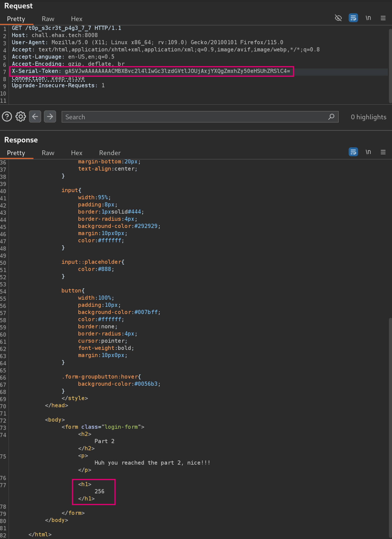Click the '0 highlights' counter
Image resolution: width=392 pixels, height=539 pixels.
[x=368, y=117]
